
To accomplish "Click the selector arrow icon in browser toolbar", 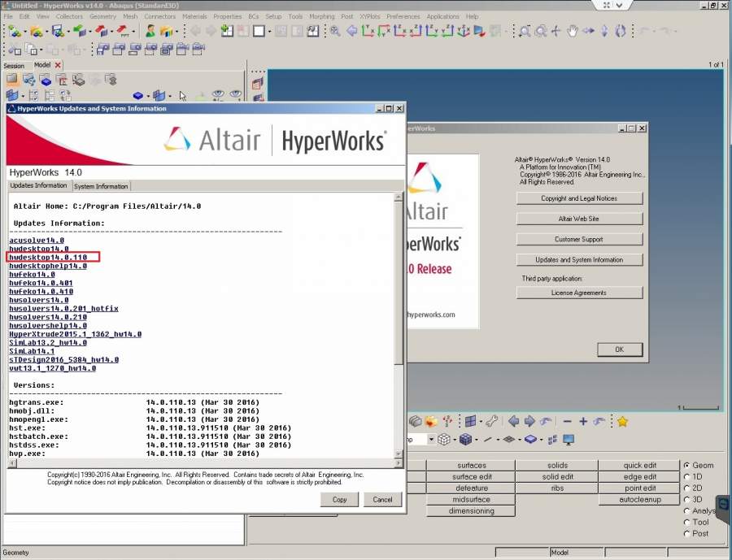I will click(182, 96).
